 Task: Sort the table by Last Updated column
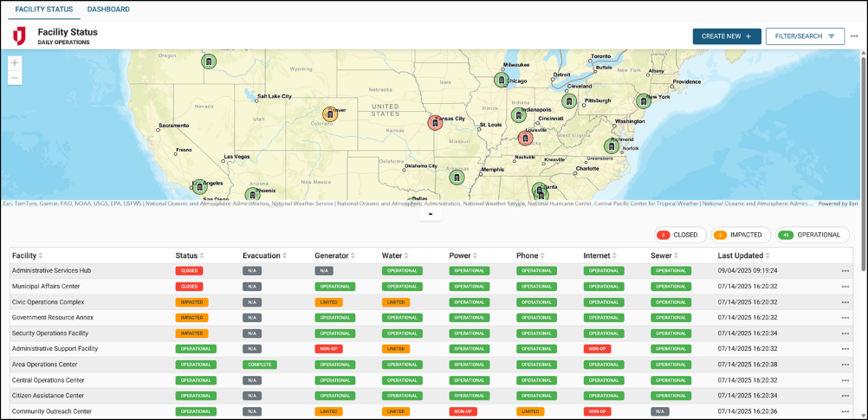[x=743, y=255]
